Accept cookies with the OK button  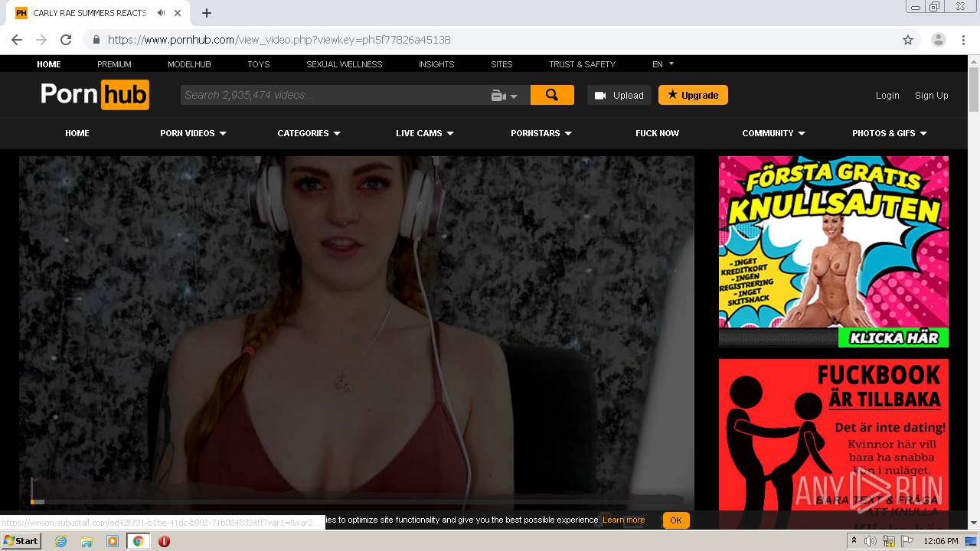[x=676, y=520]
